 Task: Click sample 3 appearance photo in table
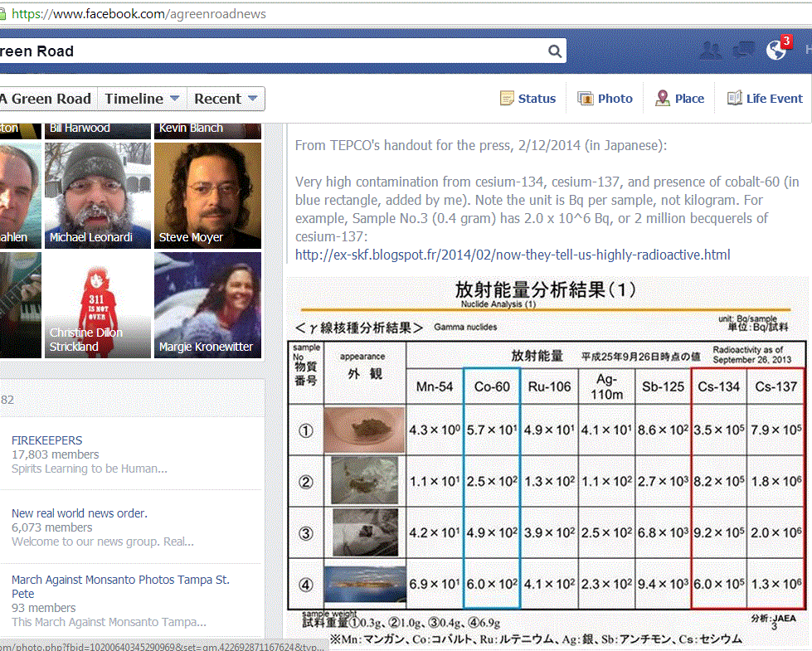365,532
